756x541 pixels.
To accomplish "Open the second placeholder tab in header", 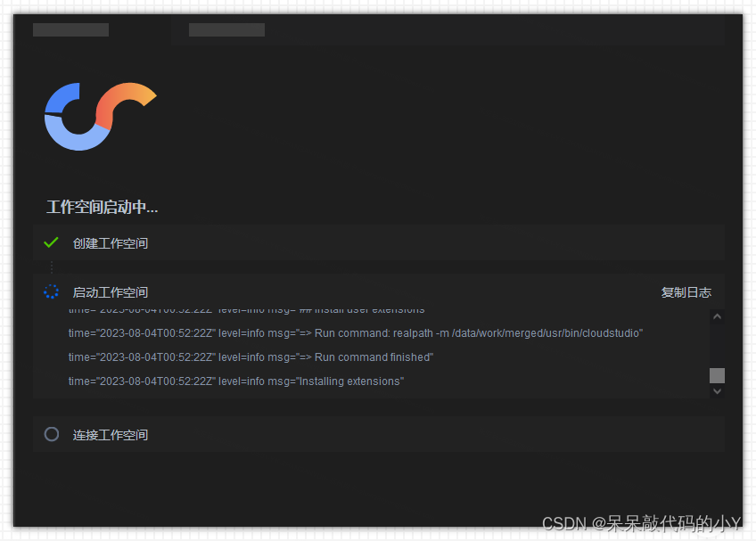I will (x=226, y=30).
